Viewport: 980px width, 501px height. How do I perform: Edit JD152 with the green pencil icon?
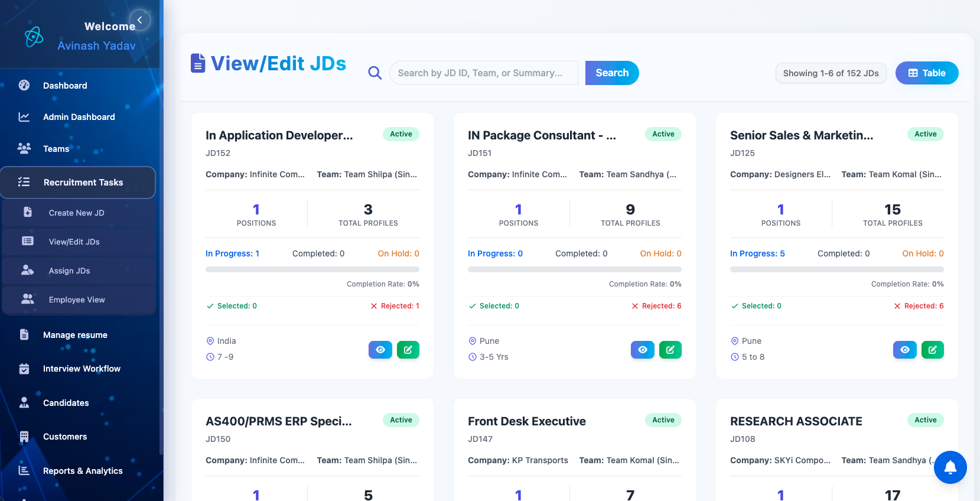[408, 350]
